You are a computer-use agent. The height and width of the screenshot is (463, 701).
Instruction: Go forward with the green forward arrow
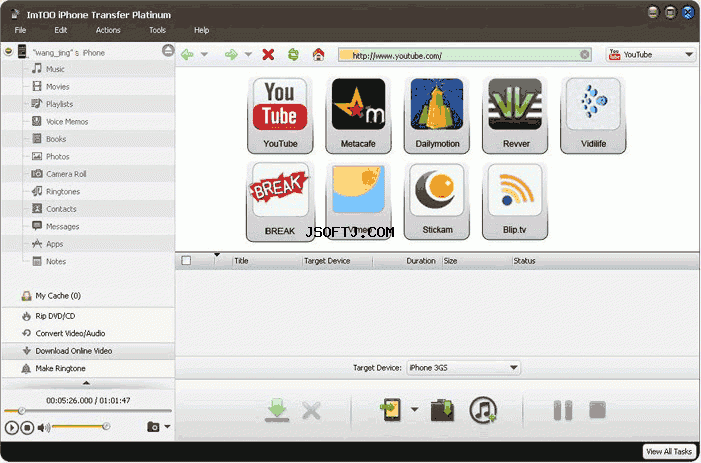tap(231, 55)
